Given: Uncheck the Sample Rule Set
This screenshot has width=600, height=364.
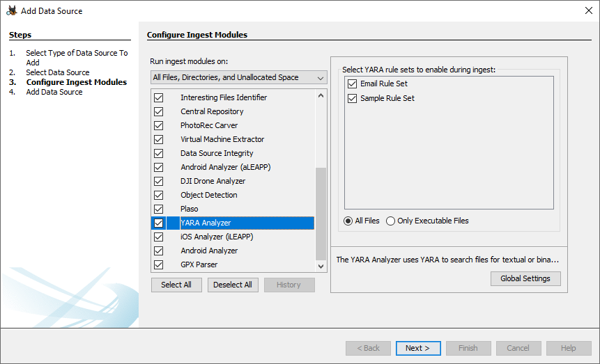Looking at the screenshot, I should pos(352,98).
